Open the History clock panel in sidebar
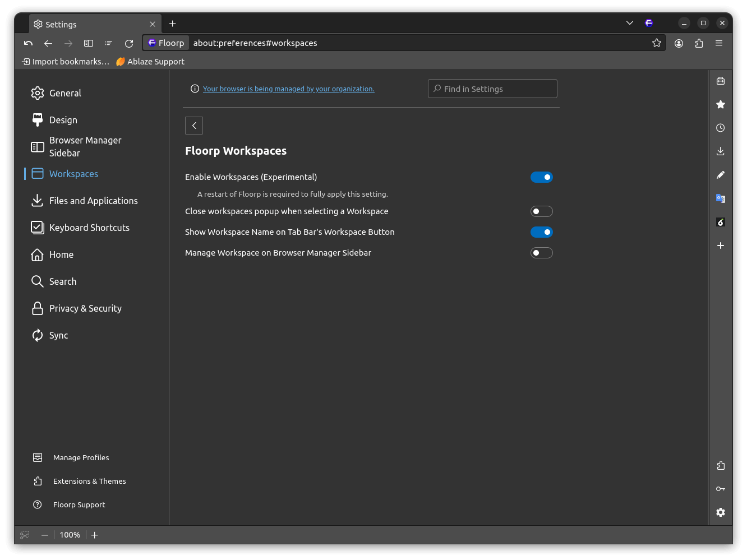747x560 pixels. point(721,128)
